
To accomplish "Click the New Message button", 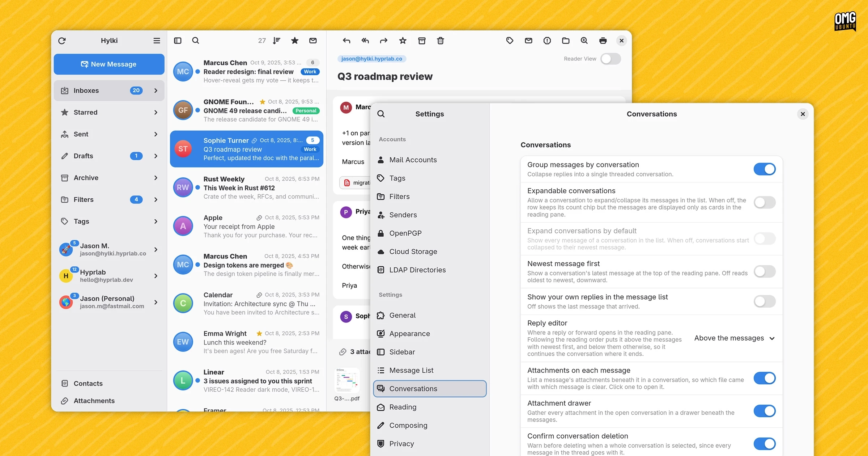I will coord(109,64).
